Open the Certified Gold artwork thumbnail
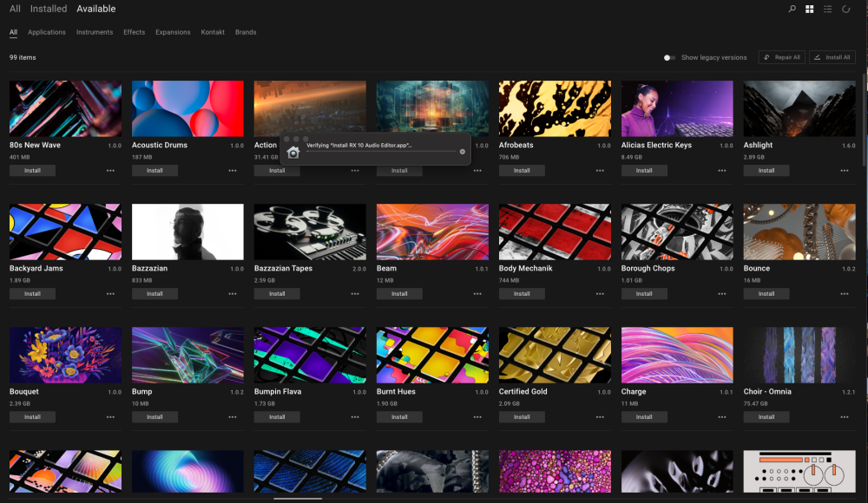 (x=555, y=355)
